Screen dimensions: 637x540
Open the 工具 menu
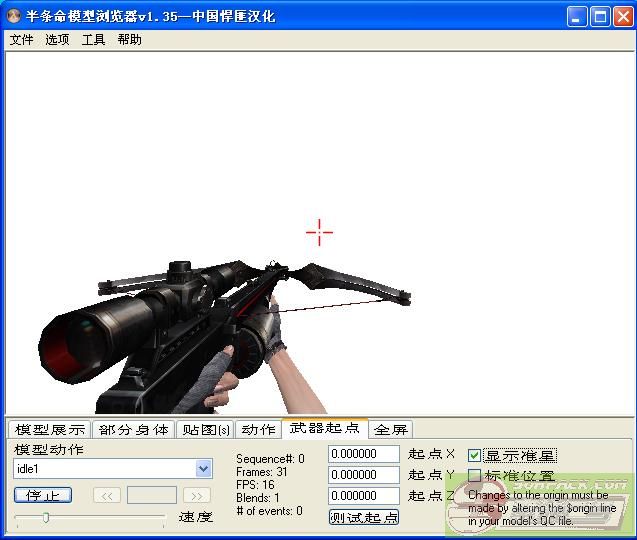tap(93, 40)
